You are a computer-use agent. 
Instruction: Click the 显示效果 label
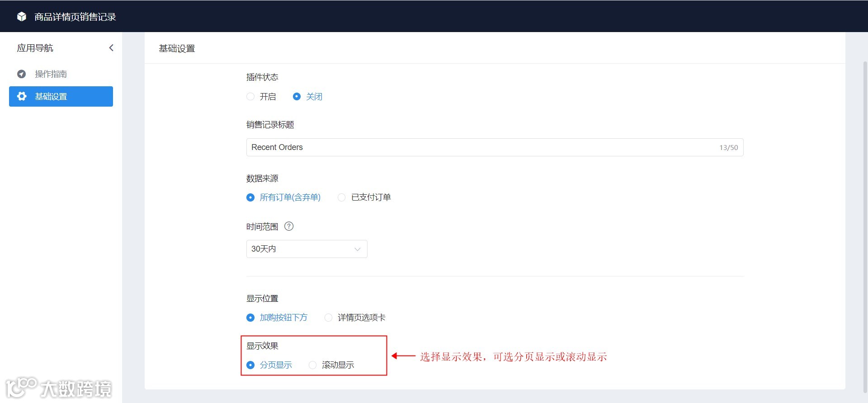point(262,346)
